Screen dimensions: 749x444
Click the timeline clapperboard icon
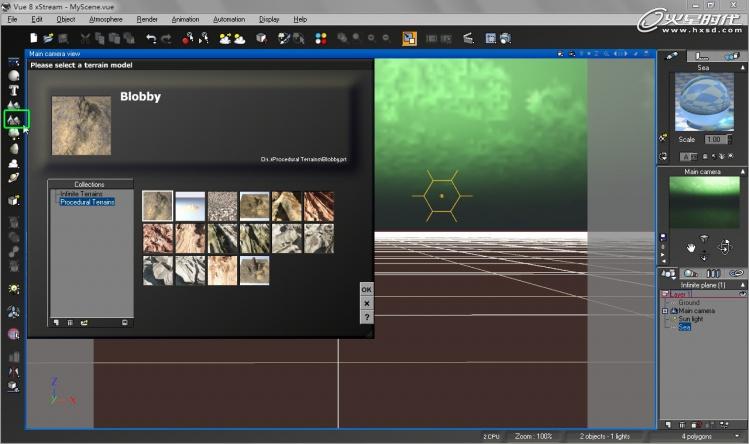(469, 38)
